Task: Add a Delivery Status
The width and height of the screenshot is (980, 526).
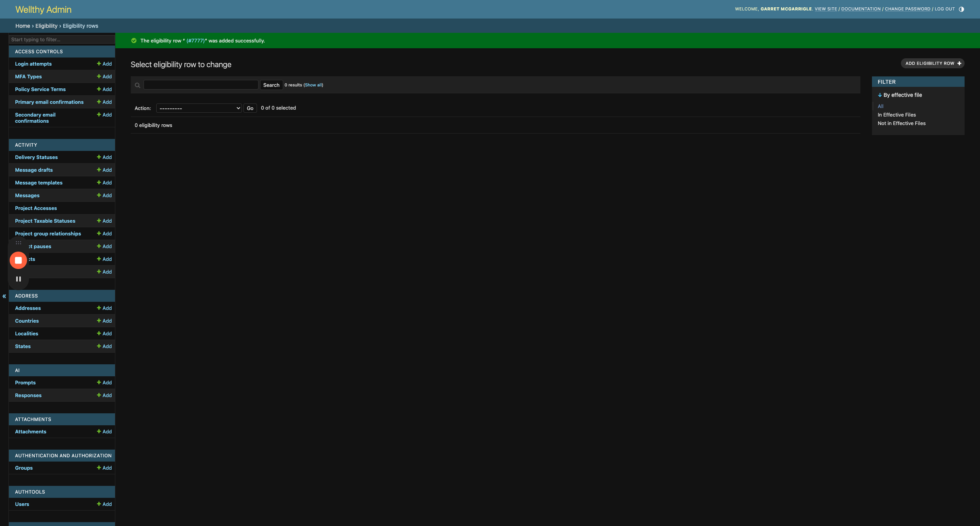Action: click(104, 157)
